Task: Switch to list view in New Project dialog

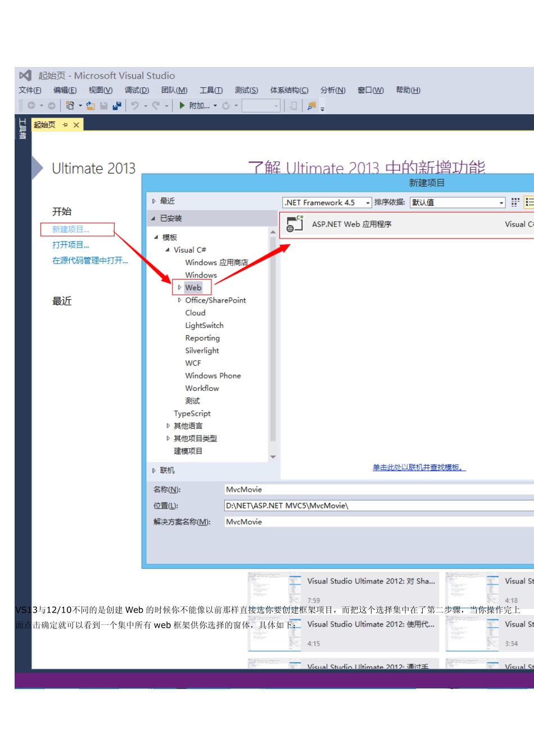Action: click(528, 202)
